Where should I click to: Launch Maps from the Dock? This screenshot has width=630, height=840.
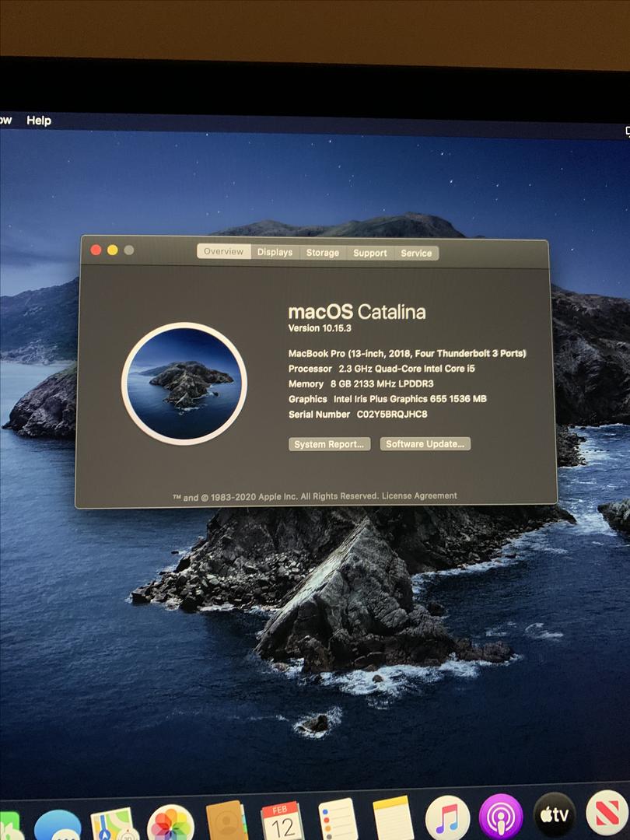click(113, 824)
